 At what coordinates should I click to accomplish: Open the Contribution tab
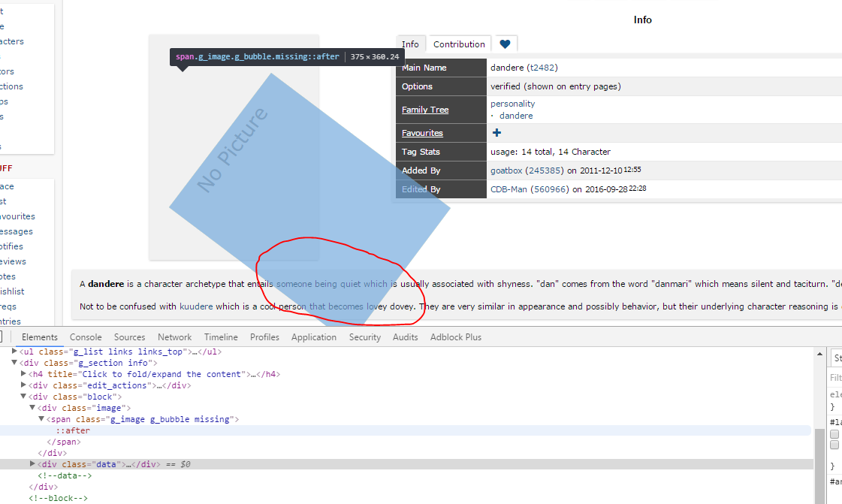[459, 44]
